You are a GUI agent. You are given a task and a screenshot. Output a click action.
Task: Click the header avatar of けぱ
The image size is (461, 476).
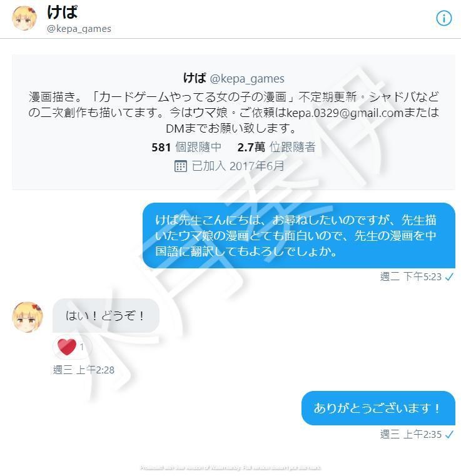click(24, 18)
